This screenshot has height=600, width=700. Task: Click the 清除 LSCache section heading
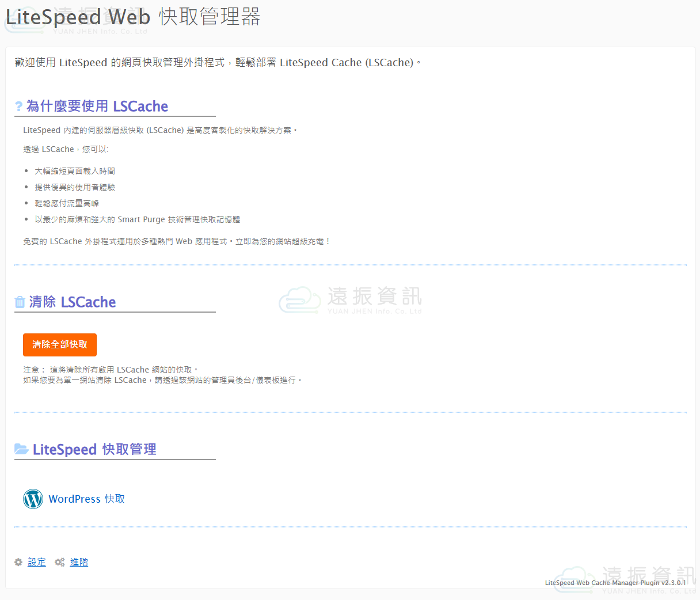(73, 302)
